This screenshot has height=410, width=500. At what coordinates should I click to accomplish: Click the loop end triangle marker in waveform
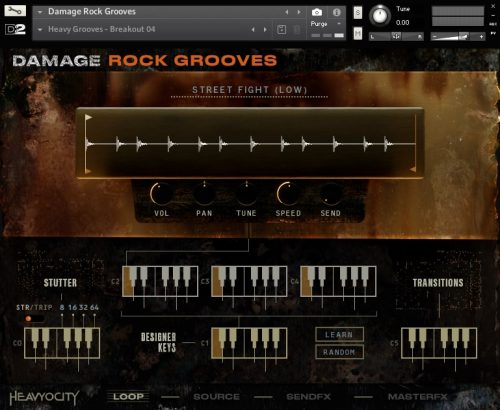tap(413, 169)
